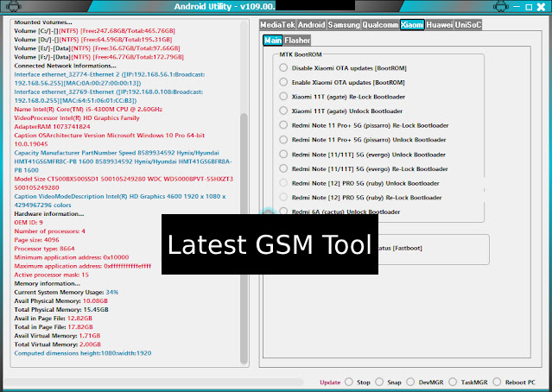This screenshot has height=392, width=552.
Task: Click 'Active processor mask: 15' line
Action: [51, 275]
